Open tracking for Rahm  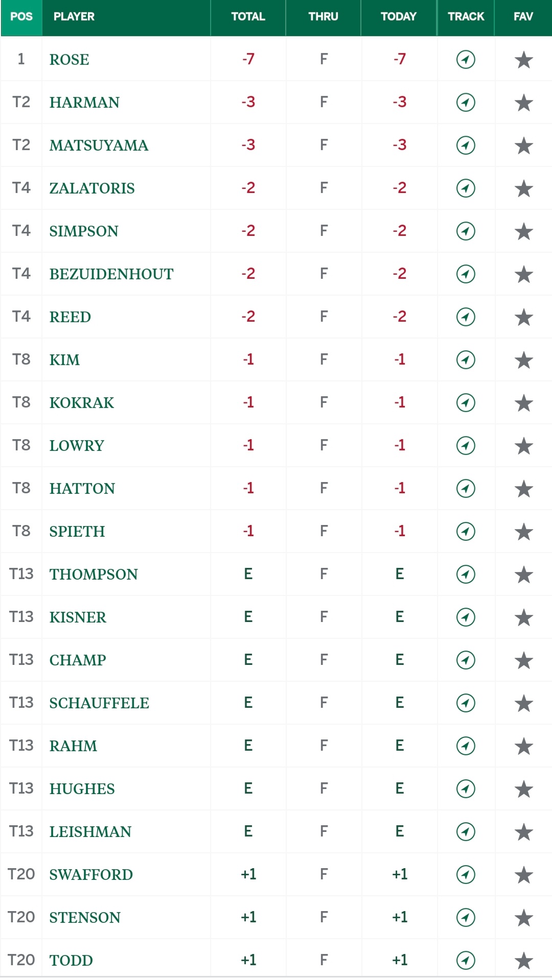[x=466, y=746]
